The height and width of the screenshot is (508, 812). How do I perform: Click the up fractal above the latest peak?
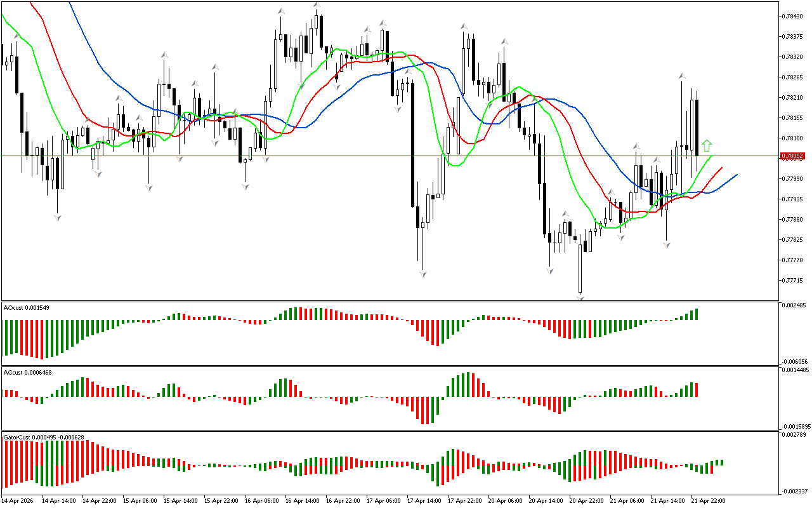click(x=681, y=76)
